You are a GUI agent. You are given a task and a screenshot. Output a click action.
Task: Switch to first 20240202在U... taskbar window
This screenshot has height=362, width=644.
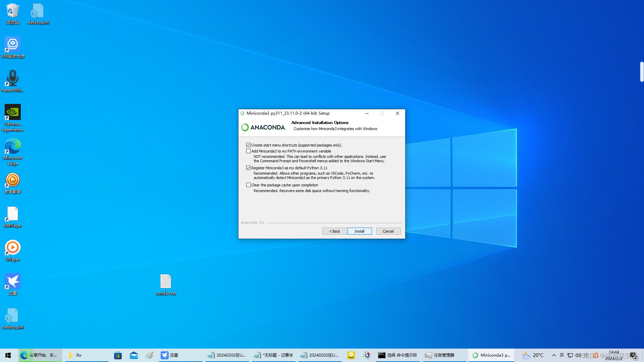[227, 355]
